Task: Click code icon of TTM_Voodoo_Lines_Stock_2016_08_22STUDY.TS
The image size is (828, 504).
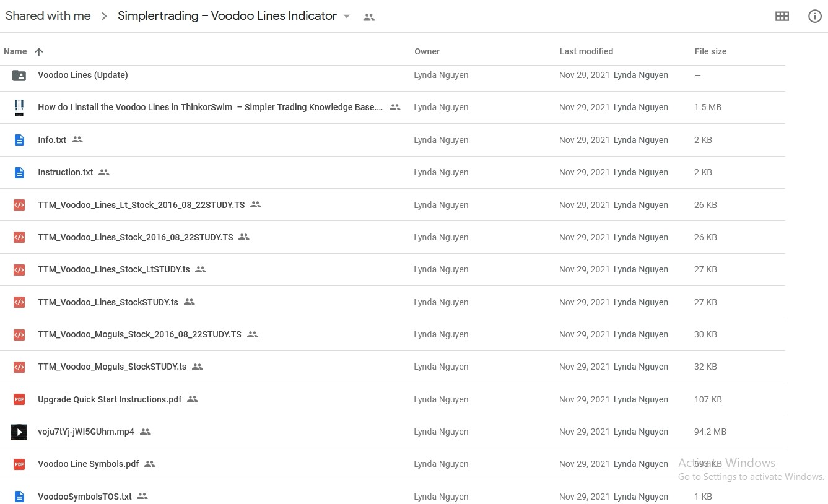Action: (19, 237)
